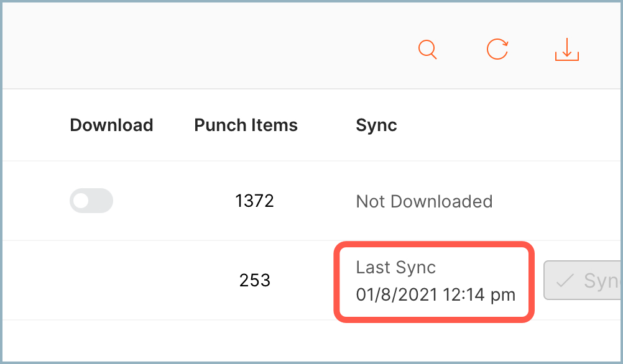Screen dimensions: 623x364
Task: Click the Sync column header
Action: (x=376, y=125)
